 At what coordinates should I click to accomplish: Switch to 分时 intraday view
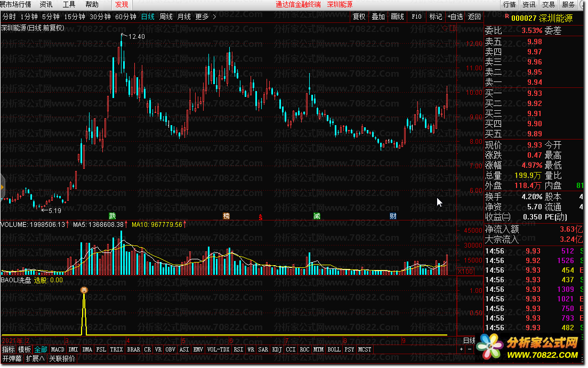click(x=10, y=17)
